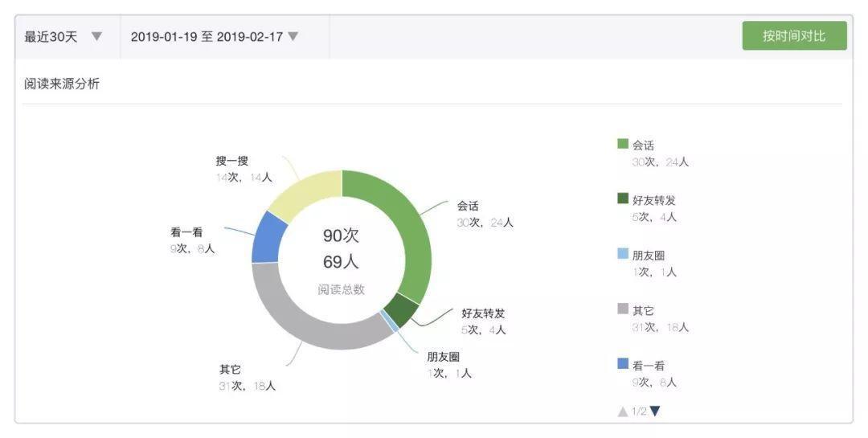
Task: Click the 朋友圈 chart label
Action: coord(443,357)
